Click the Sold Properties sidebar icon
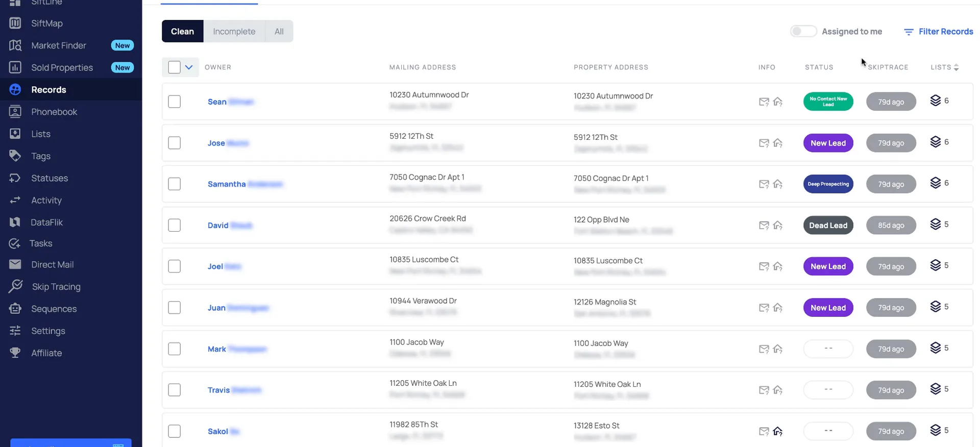Viewport: 980px width, 447px height. (x=15, y=67)
